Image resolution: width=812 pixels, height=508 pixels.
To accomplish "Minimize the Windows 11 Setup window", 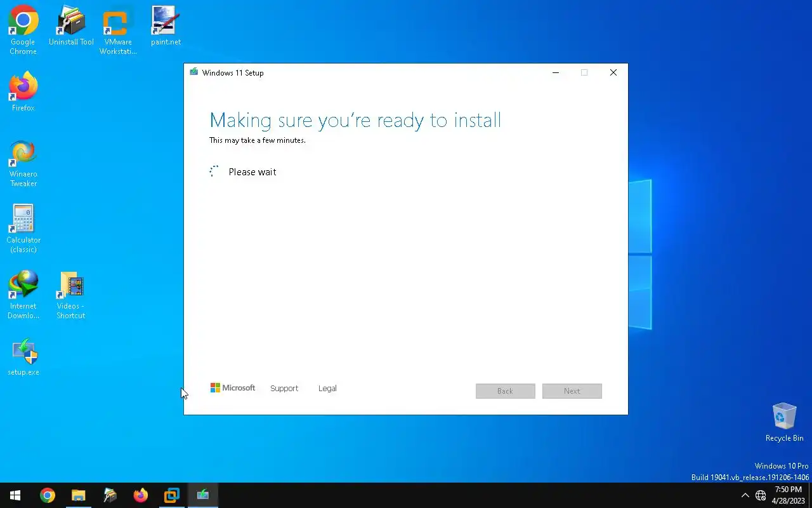I will [556, 72].
